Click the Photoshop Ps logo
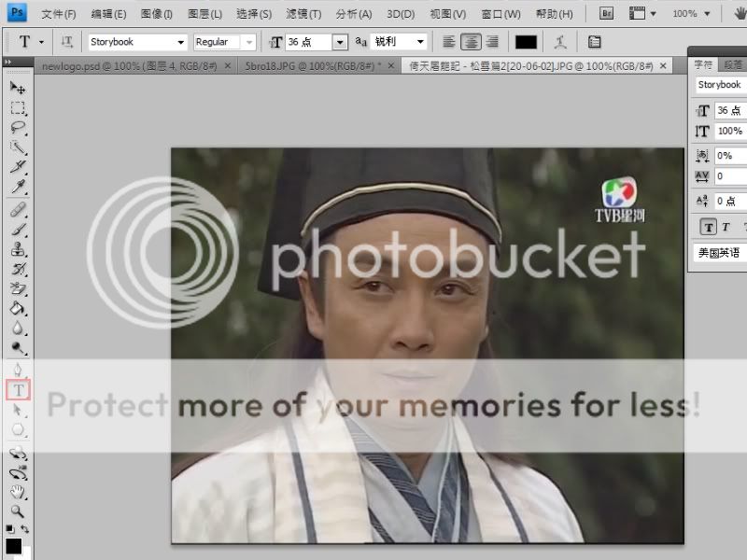Screen dimensions: 747x560 click(17, 13)
